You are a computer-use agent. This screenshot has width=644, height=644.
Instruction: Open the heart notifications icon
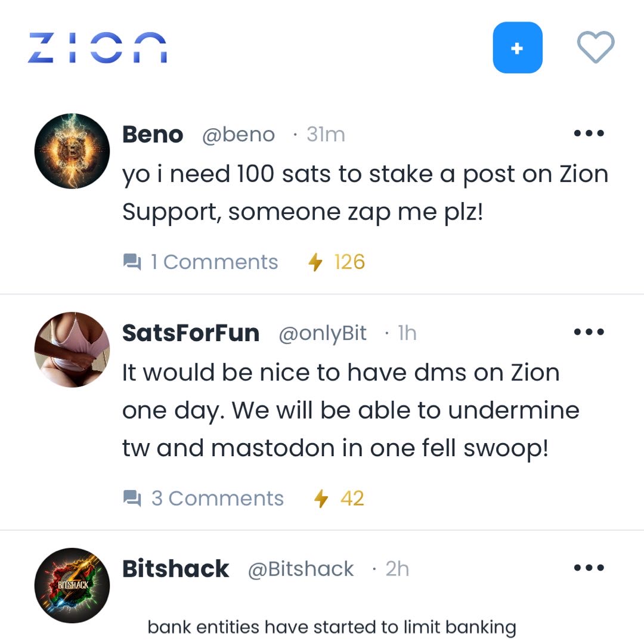tap(596, 48)
